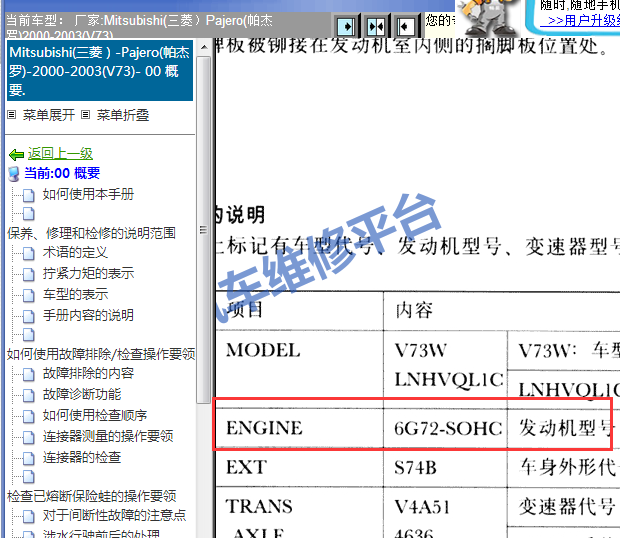This screenshot has height=538, width=620.
Task: Open 故障排除的内容 entry
Action: (89, 373)
